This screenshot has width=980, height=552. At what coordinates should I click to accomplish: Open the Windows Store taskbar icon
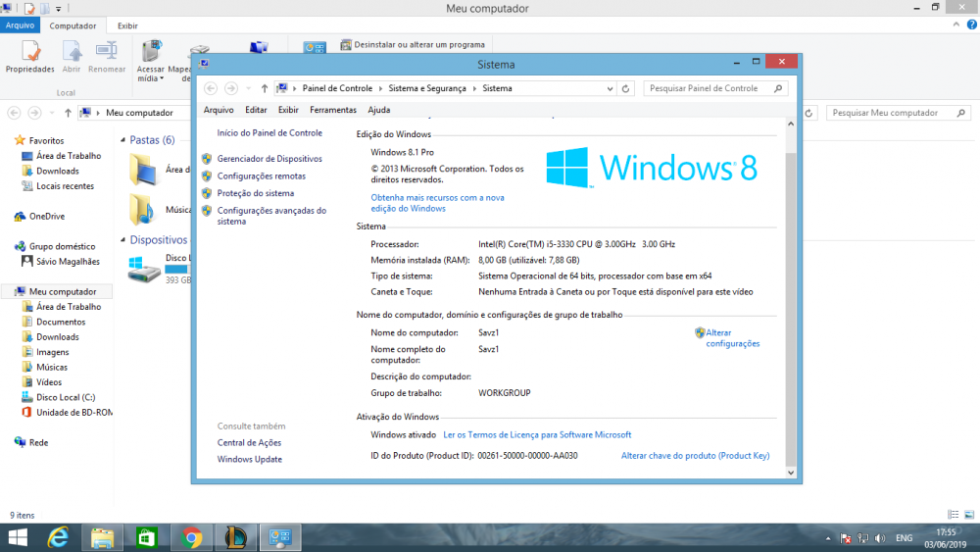pos(147,537)
